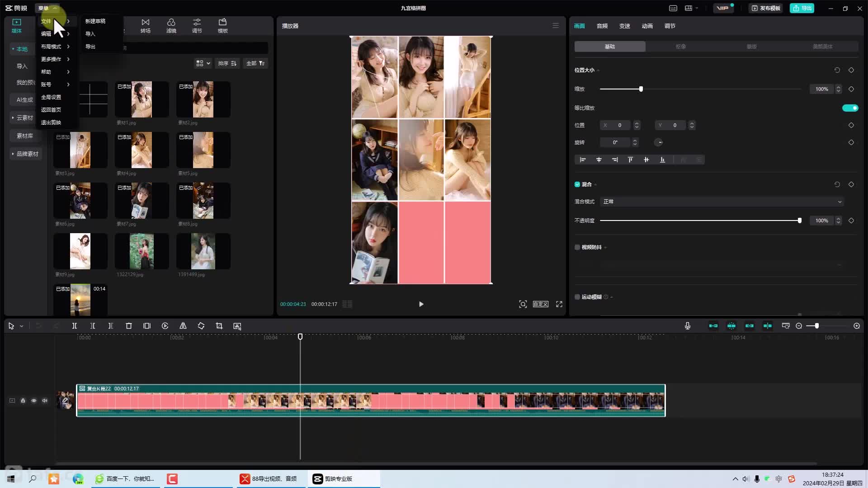
Task: Switch to the 动画 animation tab
Action: click(647, 26)
